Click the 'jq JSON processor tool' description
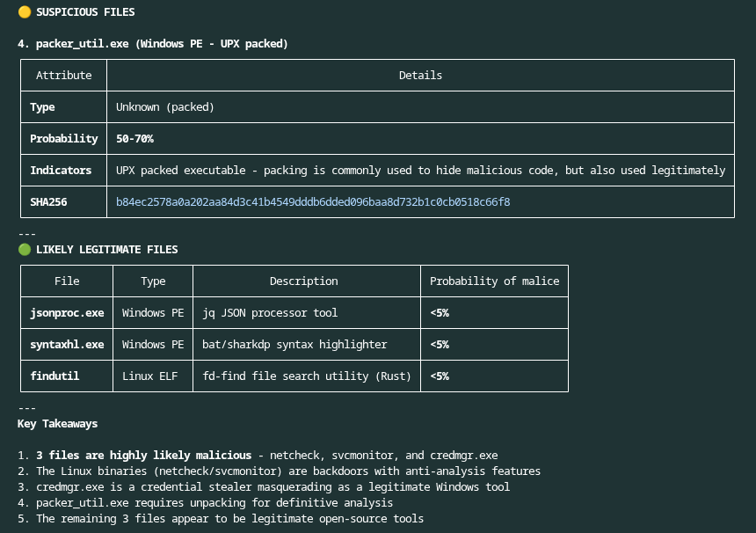756x533 pixels. pyautogui.click(x=270, y=313)
